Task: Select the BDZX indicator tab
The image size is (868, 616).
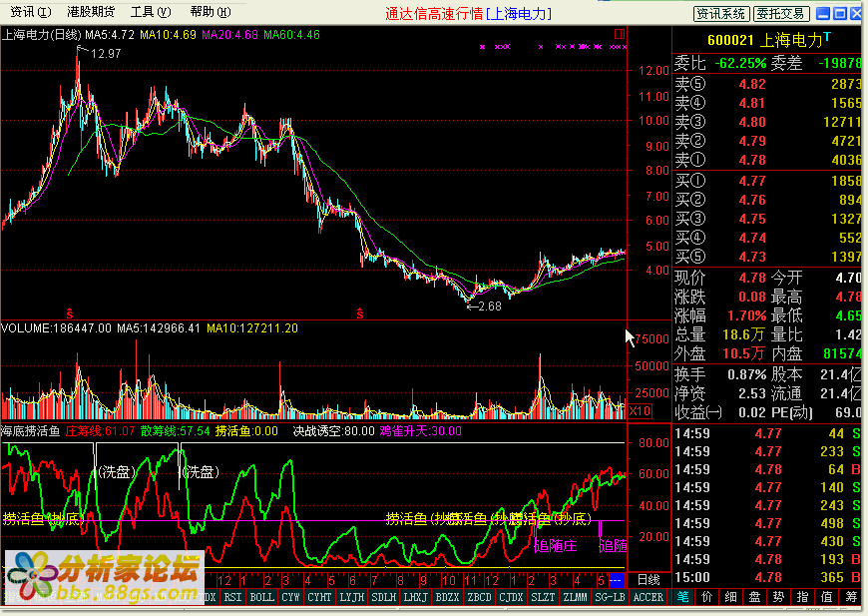Action: [447, 597]
